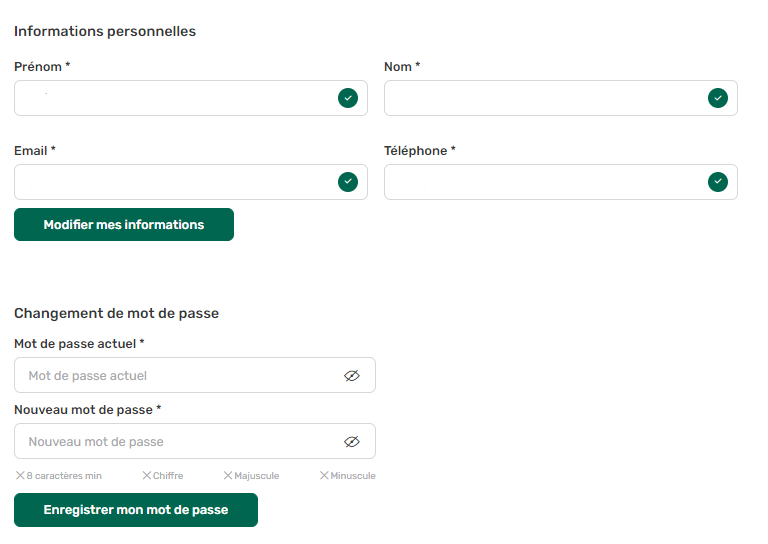The image size is (768, 544).
Task: Click the green checkmark in Téléphone field
Action: tap(718, 182)
